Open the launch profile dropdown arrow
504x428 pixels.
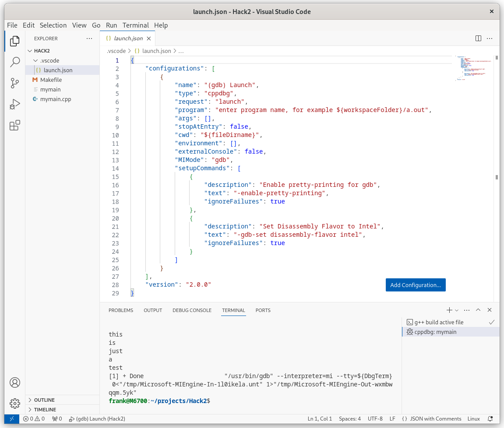click(x=456, y=310)
